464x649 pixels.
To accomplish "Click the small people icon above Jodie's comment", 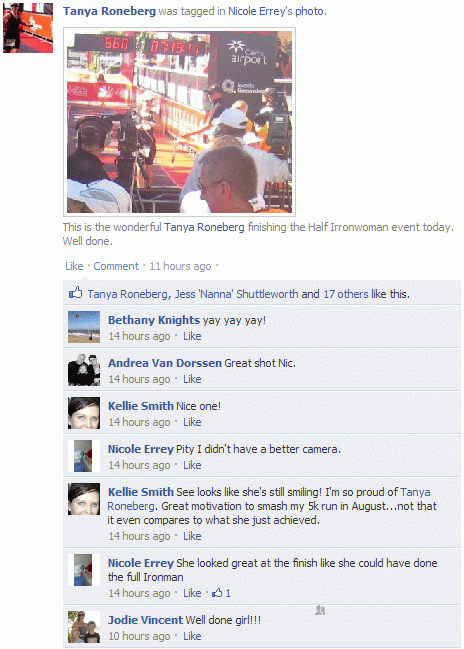I will pyautogui.click(x=320, y=610).
